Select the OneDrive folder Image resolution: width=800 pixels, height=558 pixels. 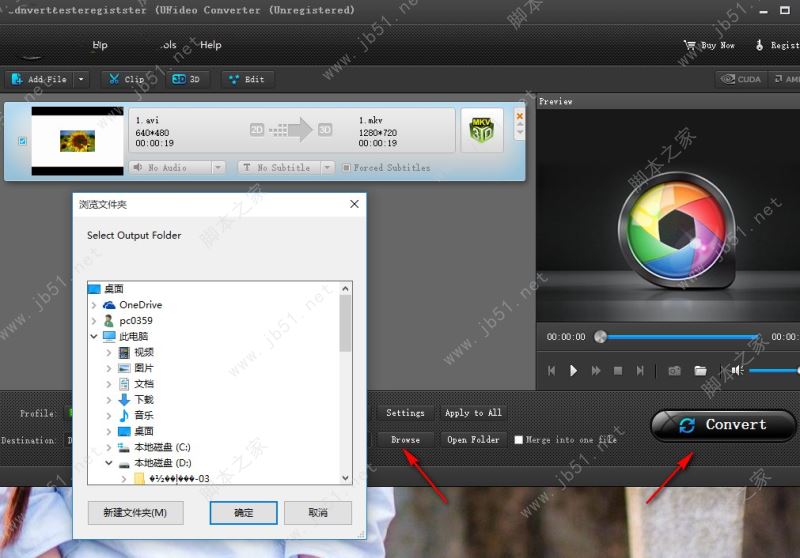(140, 305)
